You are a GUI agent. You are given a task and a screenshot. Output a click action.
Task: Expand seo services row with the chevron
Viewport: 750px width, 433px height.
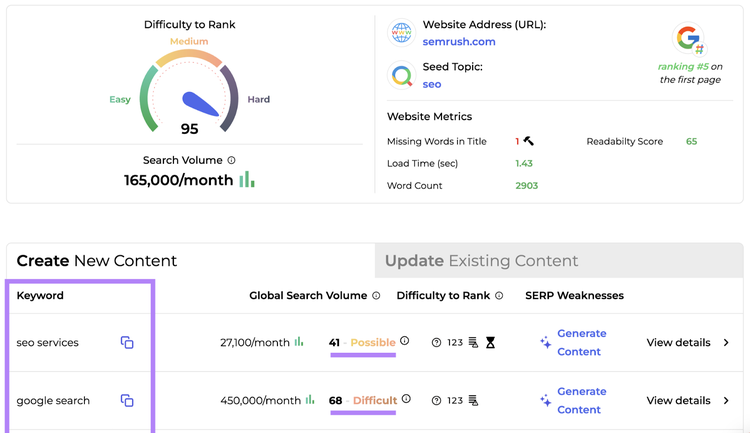[726, 343]
